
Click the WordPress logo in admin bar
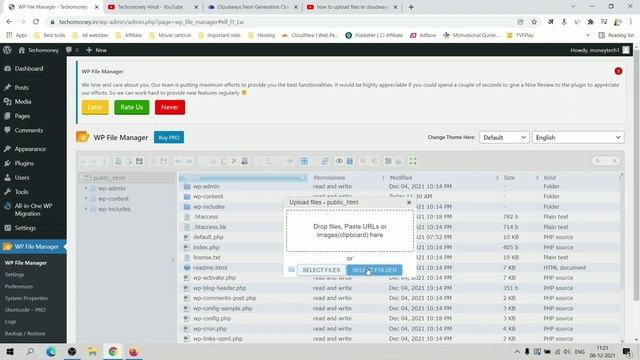(7, 50)
